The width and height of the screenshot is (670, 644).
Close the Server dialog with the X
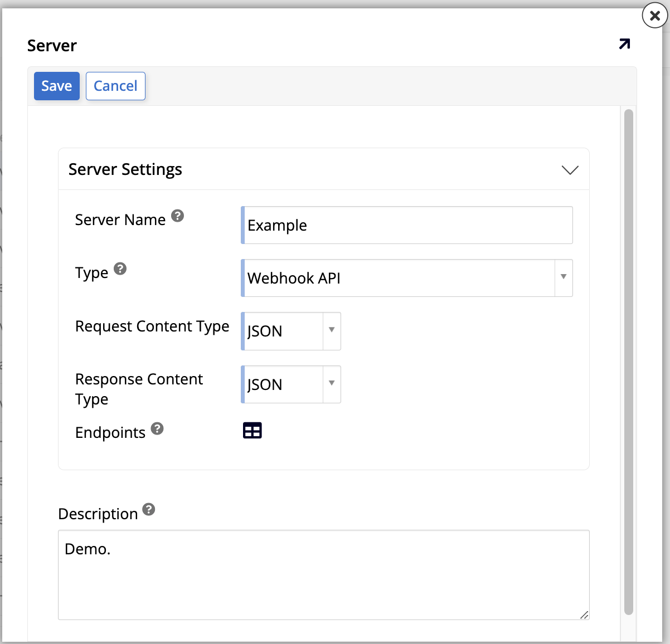(x=653, y=16)
